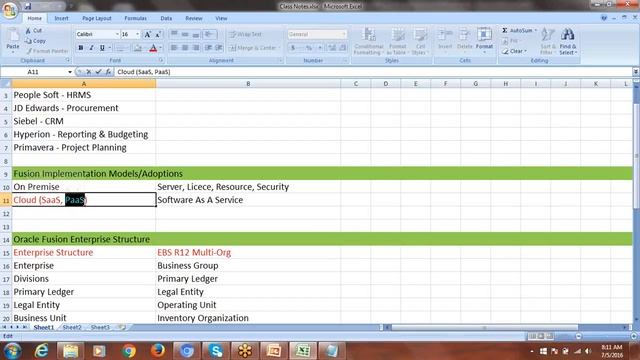Open the Sheet3 worksheet tab
The height and width of the screenshot is (360, 640).
coord(100,327)
